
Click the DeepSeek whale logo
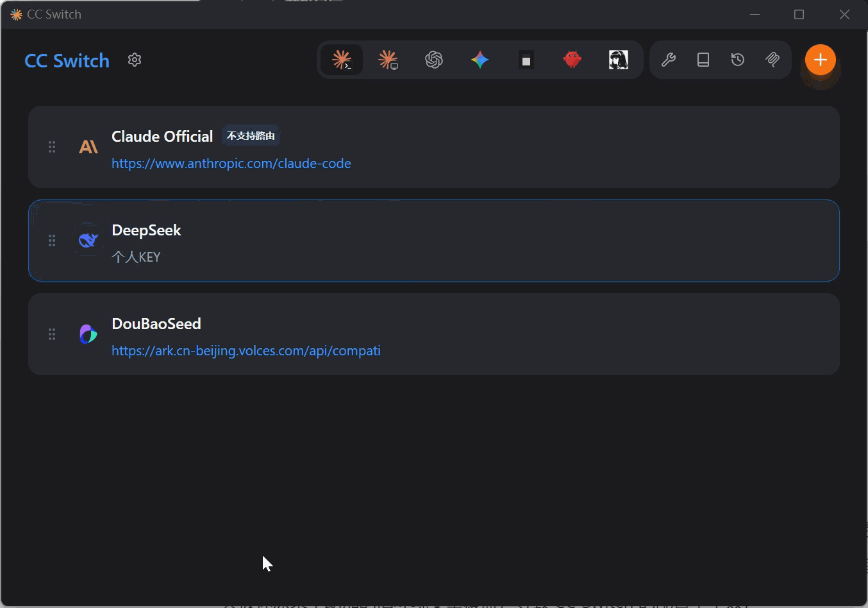point(88,241)
